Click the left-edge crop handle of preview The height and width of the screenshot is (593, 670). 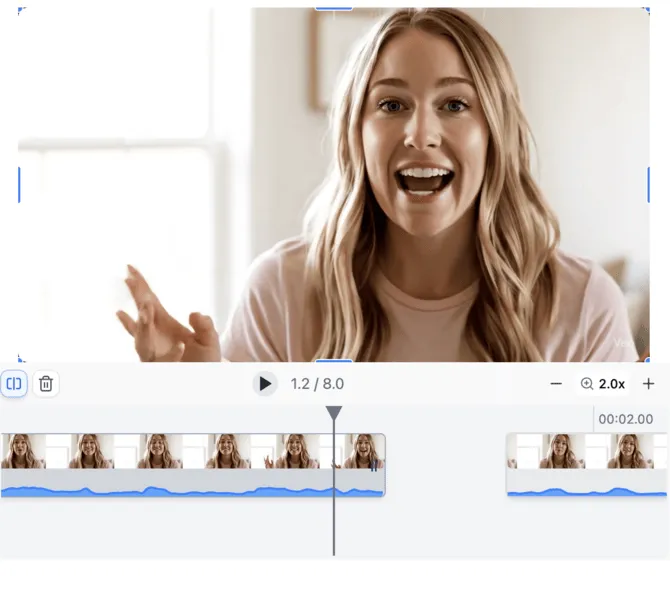click(19, 185)
